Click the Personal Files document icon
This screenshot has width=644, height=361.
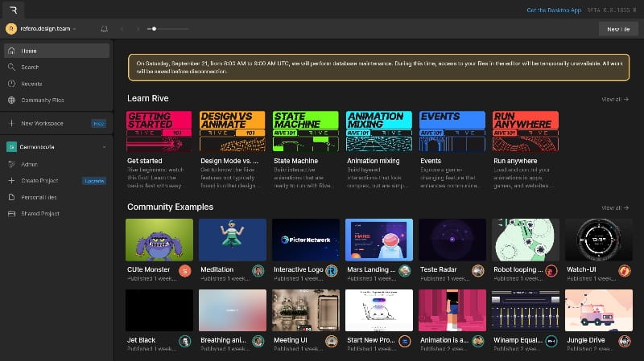click(12, 197)
